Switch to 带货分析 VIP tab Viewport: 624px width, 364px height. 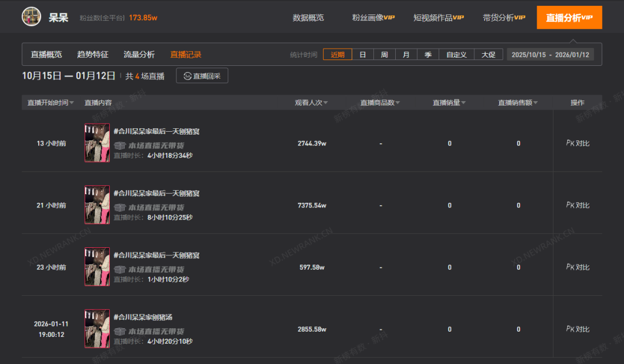point(504,17)
